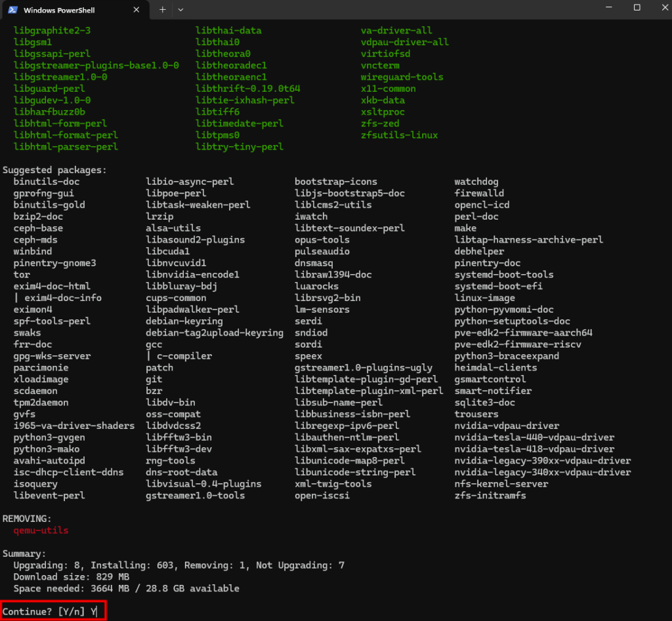672x621 pixels.
Task: Click the libio-async-perl suggested package
Action: pyautogui.click(x=190, y=182)
